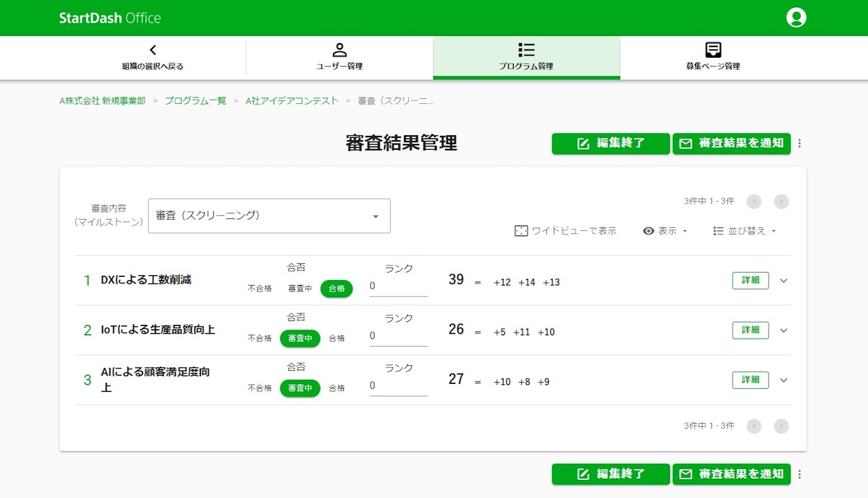Image resolution: width=868 pixels, height=498 pixels.
Task: Click total score 27
Action: 456,379
